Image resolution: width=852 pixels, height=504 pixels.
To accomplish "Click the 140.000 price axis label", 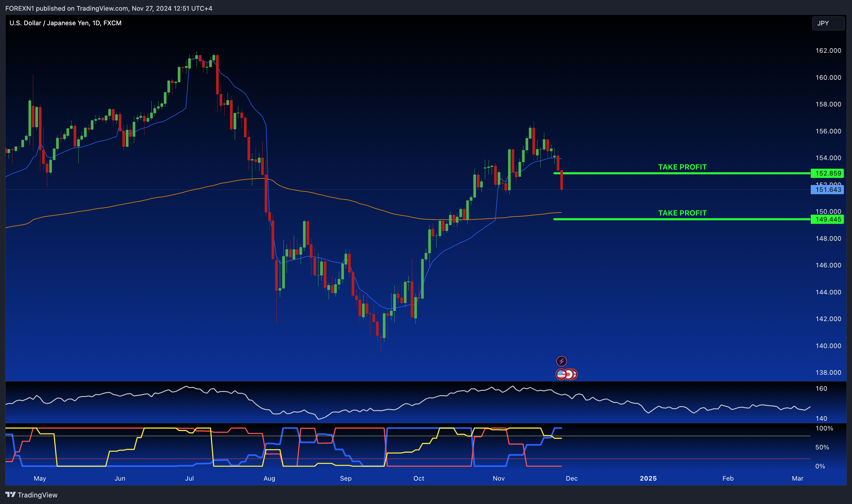I will click(x=828, y=346).
